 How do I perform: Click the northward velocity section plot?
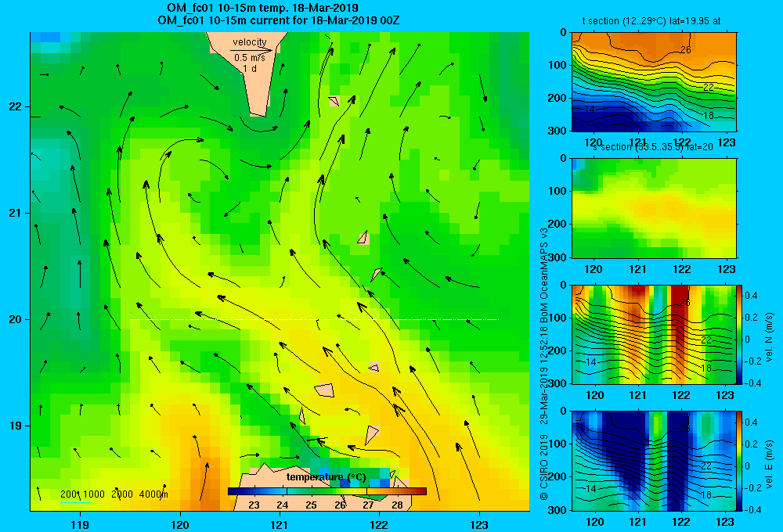(654, 334)
